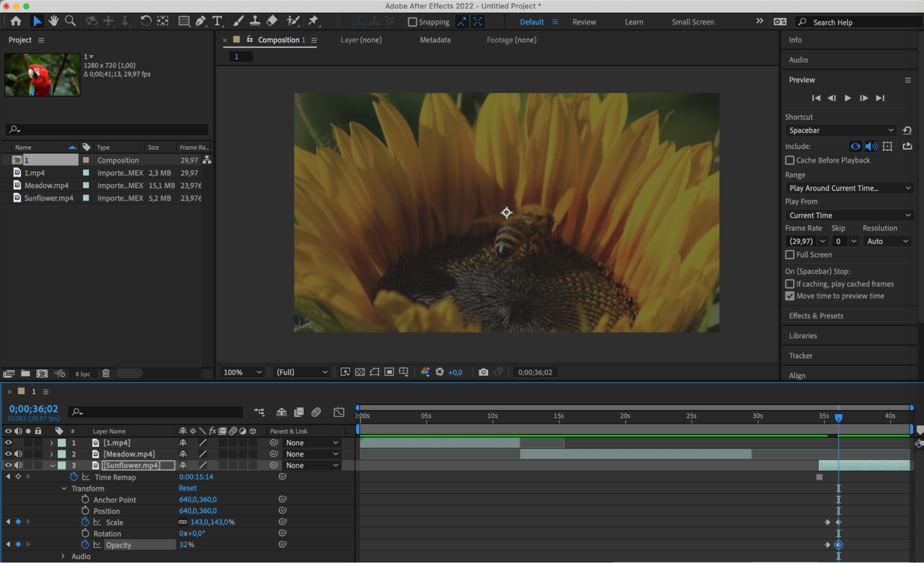Switch to the Review workspace
924x563 pixels.
click(584, 22)
